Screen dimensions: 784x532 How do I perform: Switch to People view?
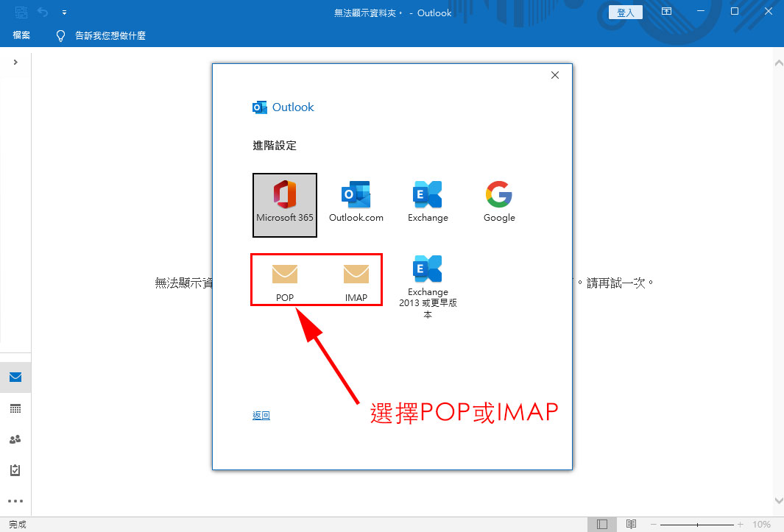click(15, 439)
